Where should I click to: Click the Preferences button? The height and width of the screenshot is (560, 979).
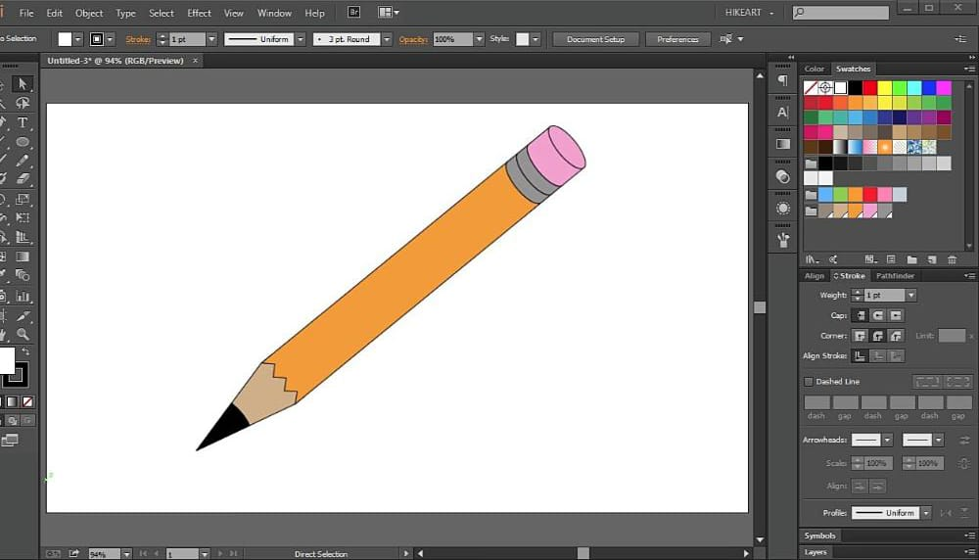coord(677,39)
